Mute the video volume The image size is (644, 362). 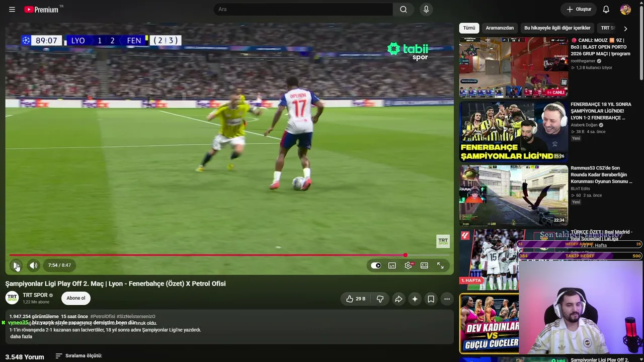click(x=33, y=265)
